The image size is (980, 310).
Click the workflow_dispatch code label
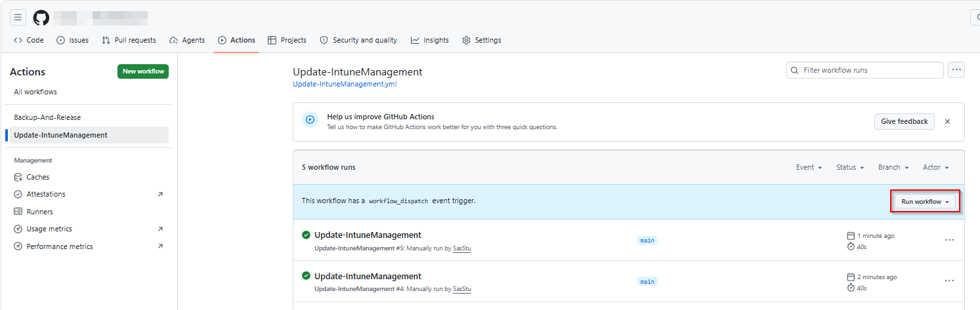[x=398, y=201]
